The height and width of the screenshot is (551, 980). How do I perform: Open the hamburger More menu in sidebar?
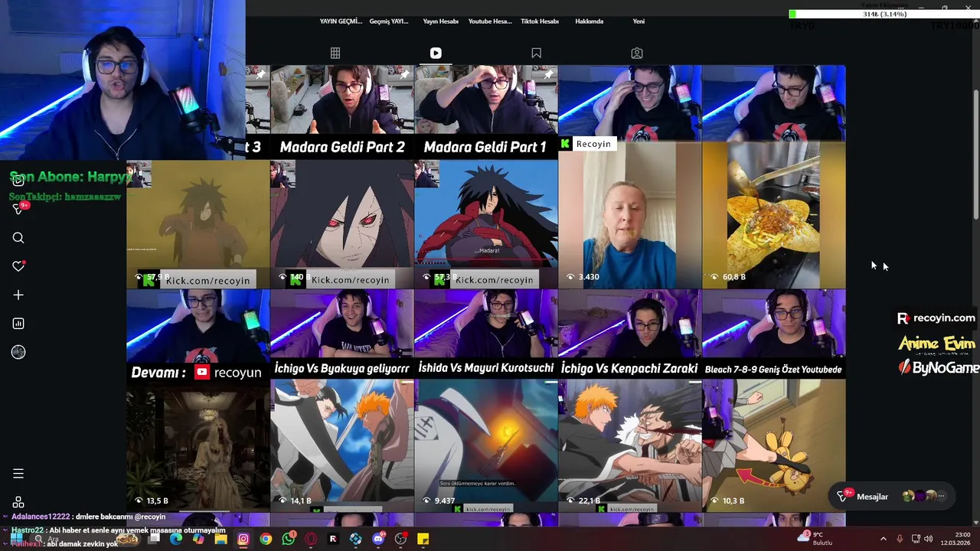[x=18, y=474]
